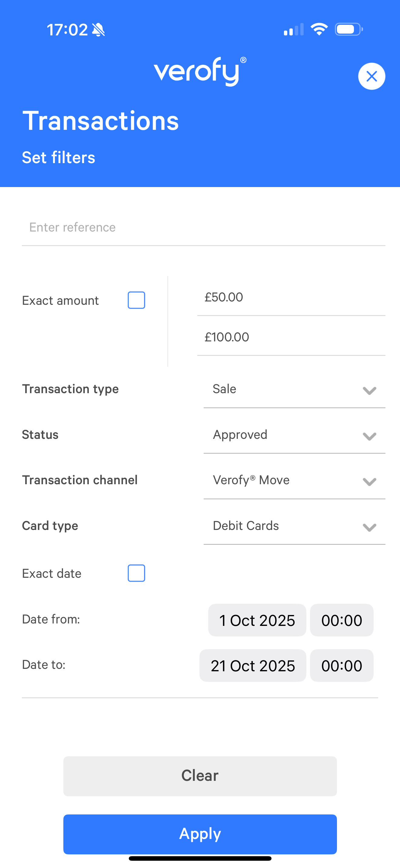Tap the cellular signal bars
The width and height of the screenshot is (400, 868).
coord(294,30)
